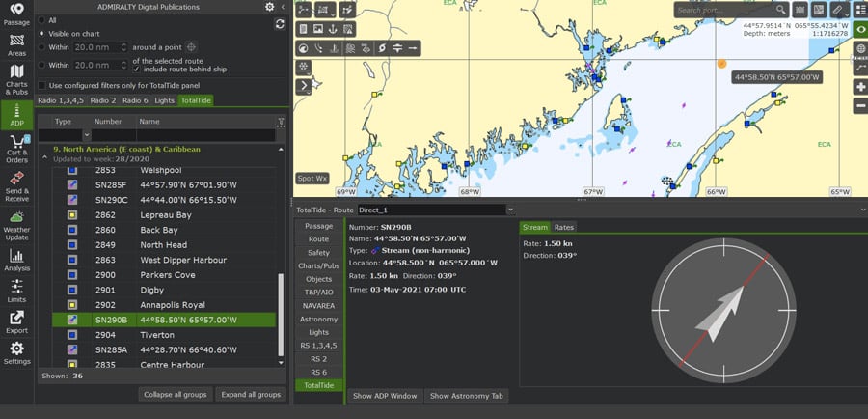Expand the bottom panel dropdown arrow at right
The width and height of the screenshot is (868, 419).
863,210
